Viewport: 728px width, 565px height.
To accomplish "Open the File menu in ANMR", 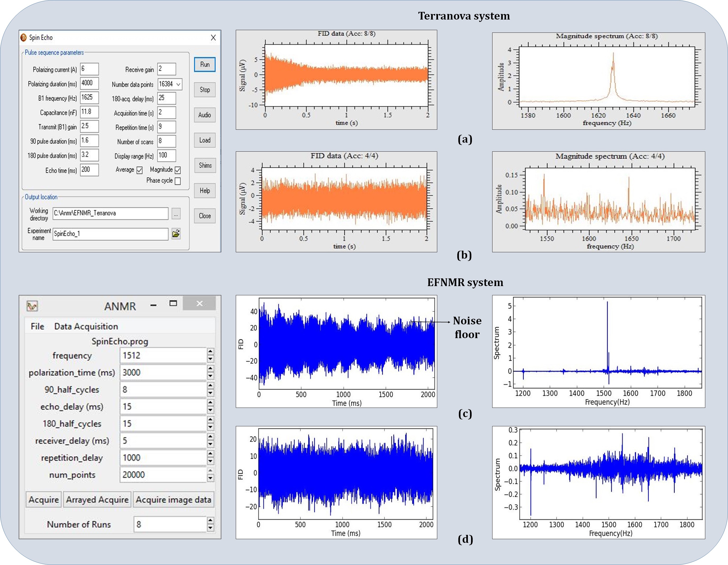I will 37,326.
